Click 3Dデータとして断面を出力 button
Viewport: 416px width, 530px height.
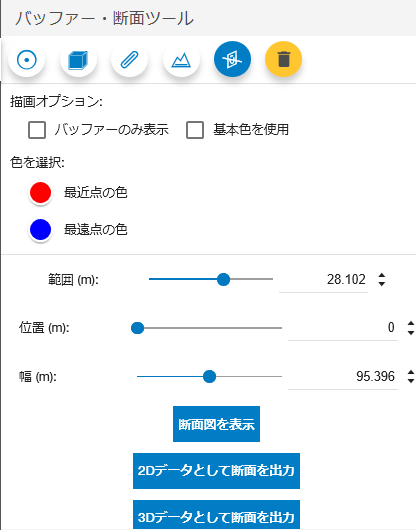tap(216, 515)
